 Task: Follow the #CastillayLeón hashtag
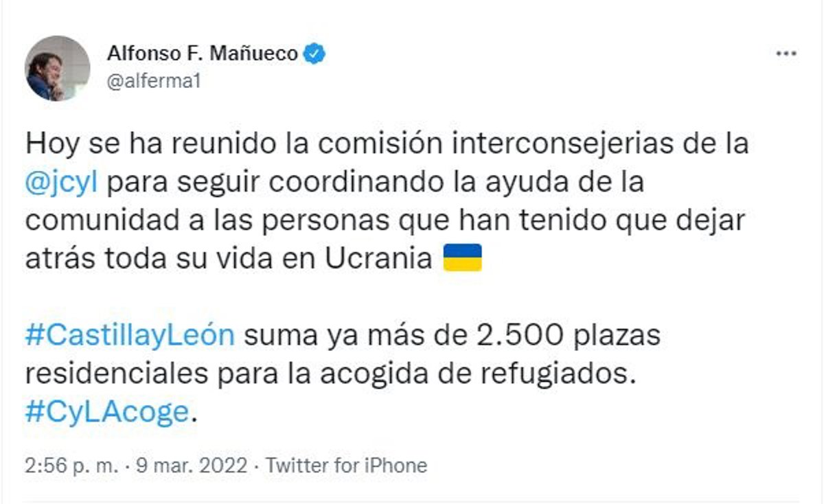(130, 336)
